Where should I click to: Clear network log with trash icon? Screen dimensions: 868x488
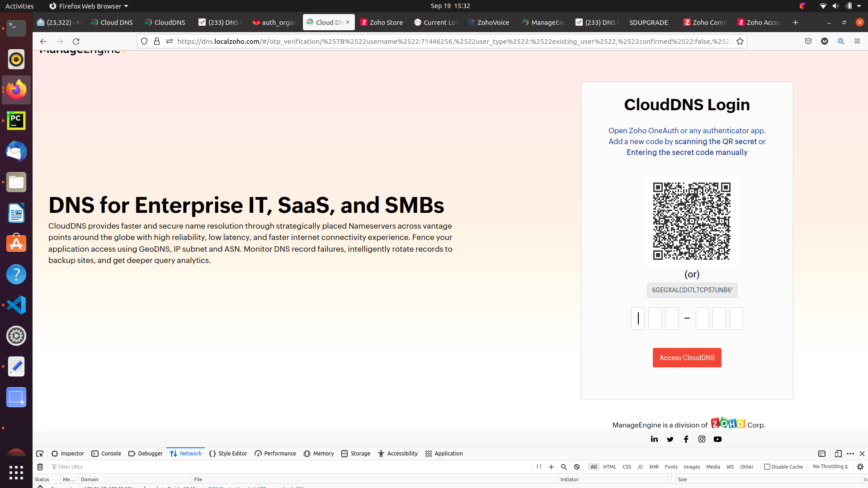[40, 467]
